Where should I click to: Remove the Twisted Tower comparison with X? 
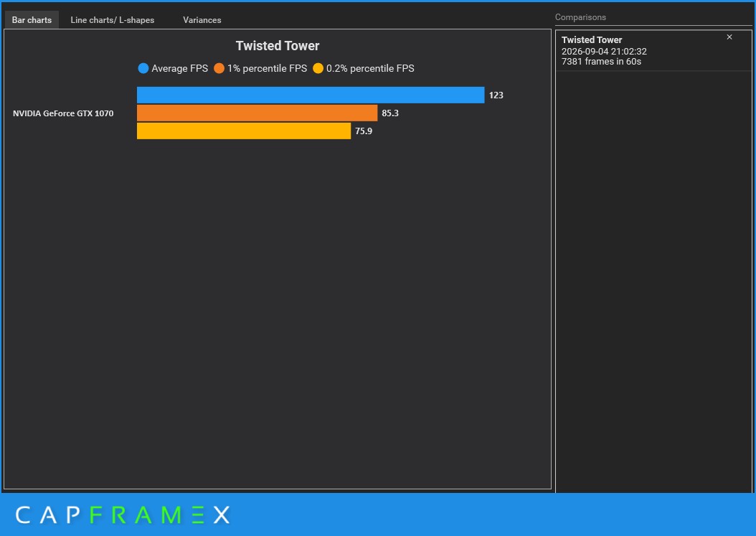[x=729, y=37]
